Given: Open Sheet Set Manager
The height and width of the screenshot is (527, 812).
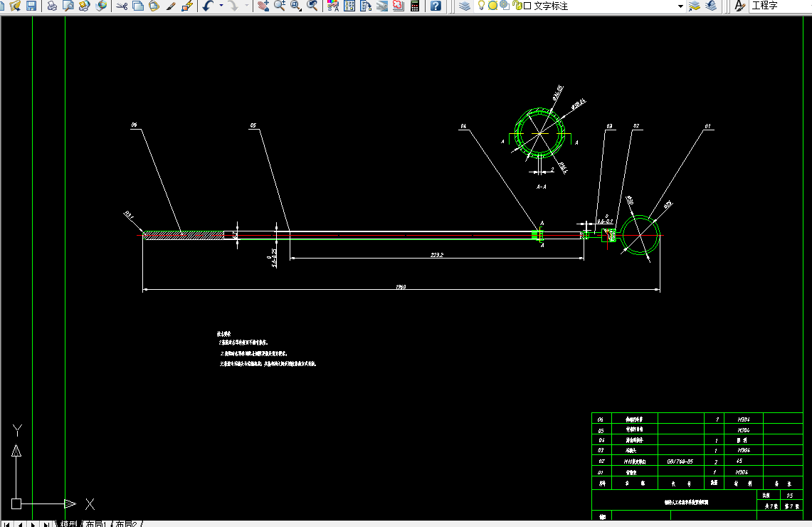Looking at the screenshot, I should click(x=382, y=6).
